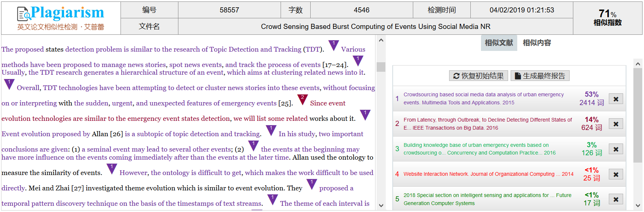The image size is (644, 212).
Task: Click the 文件名 header label
Action: coord(149,26)
